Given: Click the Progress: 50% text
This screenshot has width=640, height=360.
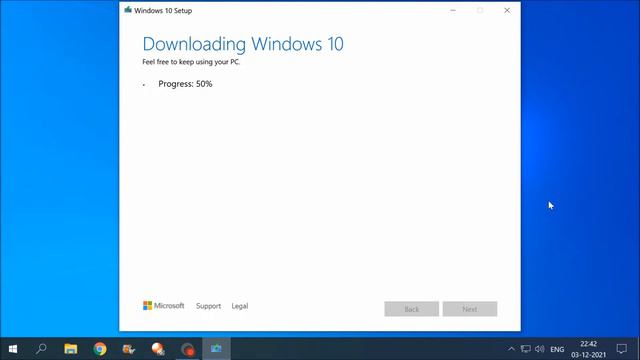Looking at the screenshot, I should point(185,84).
